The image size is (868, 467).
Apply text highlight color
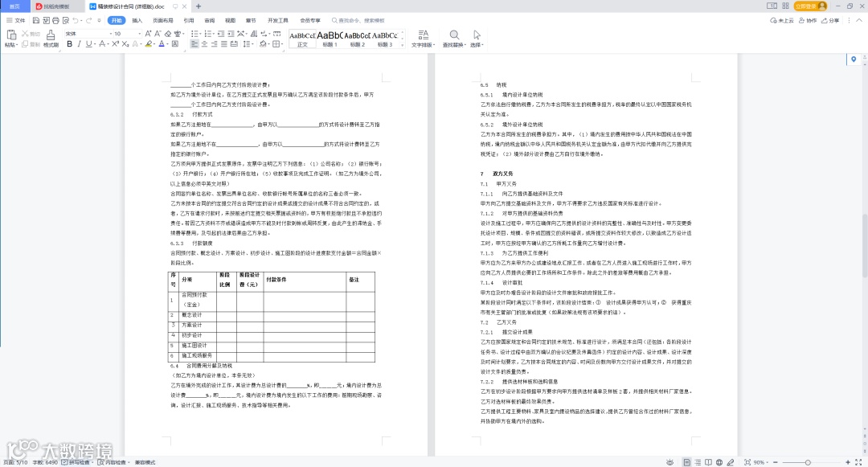pyautogui.click(x=149, y=44)
